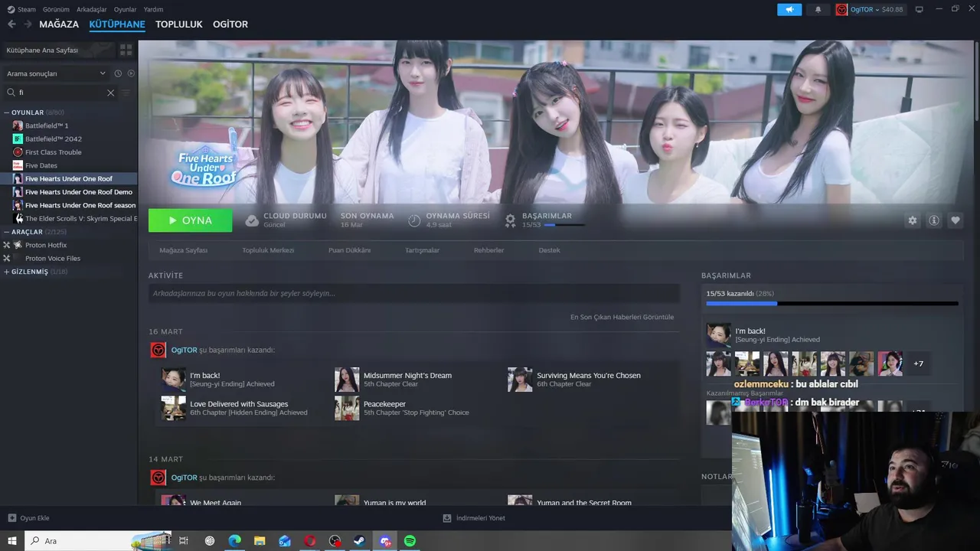
Task: Open the Puan Dükkanı link
Action: coord(349,250)
